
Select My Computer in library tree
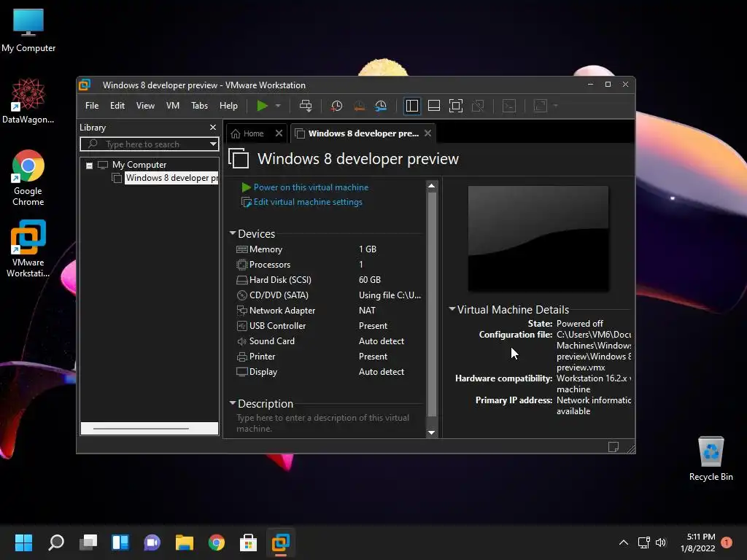(x=139, y=165)
